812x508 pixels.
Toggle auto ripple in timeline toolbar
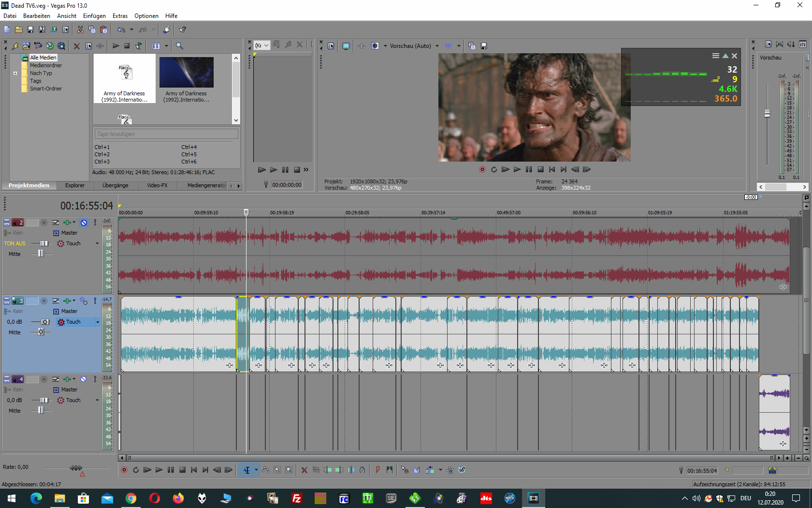click(x=430, y=470)
